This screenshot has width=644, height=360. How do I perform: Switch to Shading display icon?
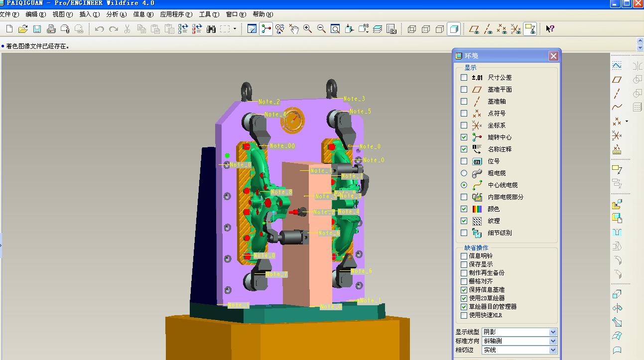454,29
